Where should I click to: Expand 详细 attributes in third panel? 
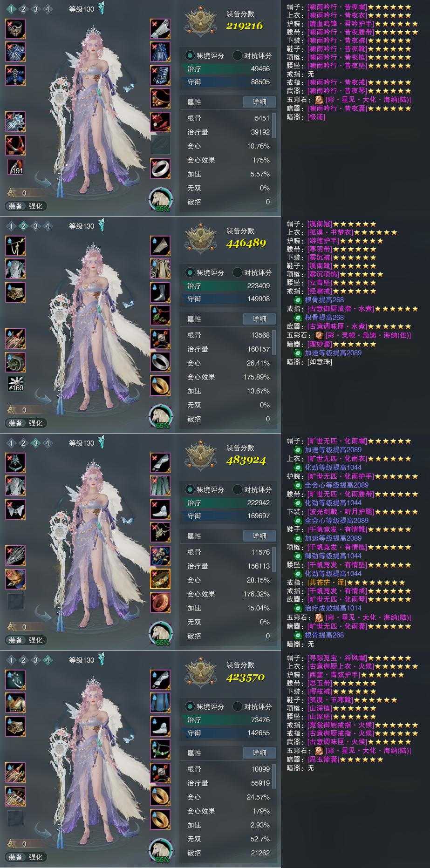[x=259, y=536]
